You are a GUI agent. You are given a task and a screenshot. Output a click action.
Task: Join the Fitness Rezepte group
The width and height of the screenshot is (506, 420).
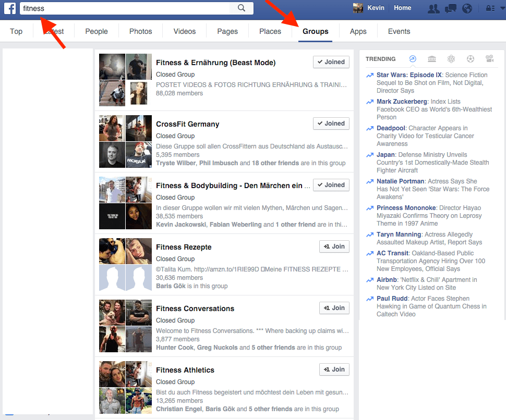point(334,246)
